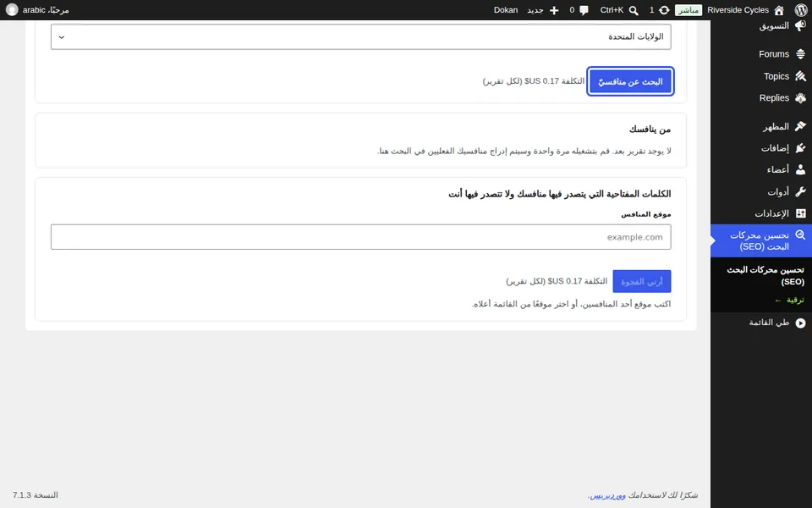This screenshot has height=508, width=812.
Task: Click the أعضاء user icon
Action: tap(801, 169)
